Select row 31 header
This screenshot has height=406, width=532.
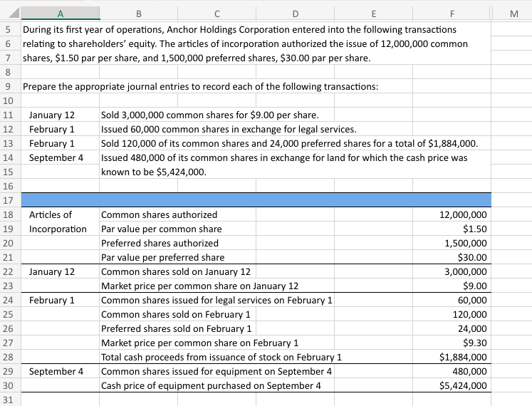[8, 400]
